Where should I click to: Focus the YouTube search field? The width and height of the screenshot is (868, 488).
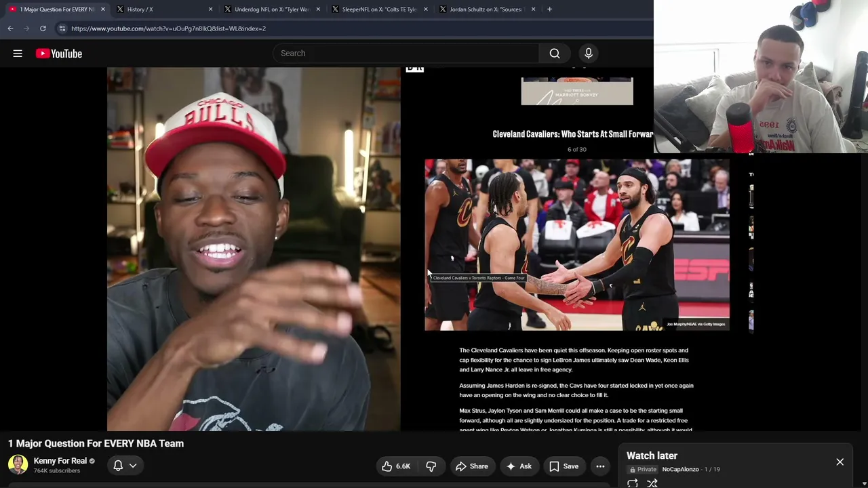tap(407, 54)
